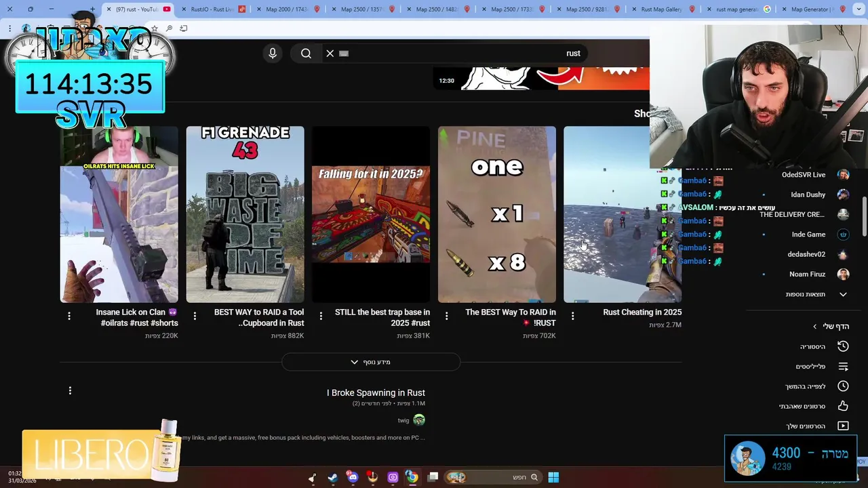The image size is (868, 488).
Task: Open the Watch Later clock icon
Action: [843, 386]
